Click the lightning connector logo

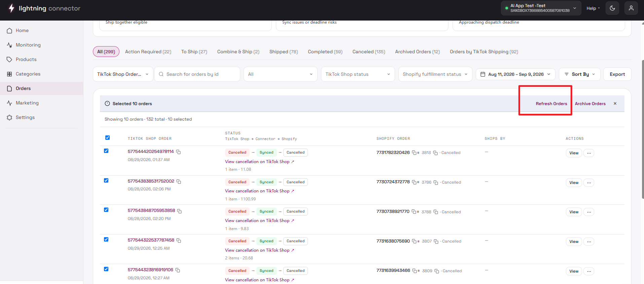(44, 8)
